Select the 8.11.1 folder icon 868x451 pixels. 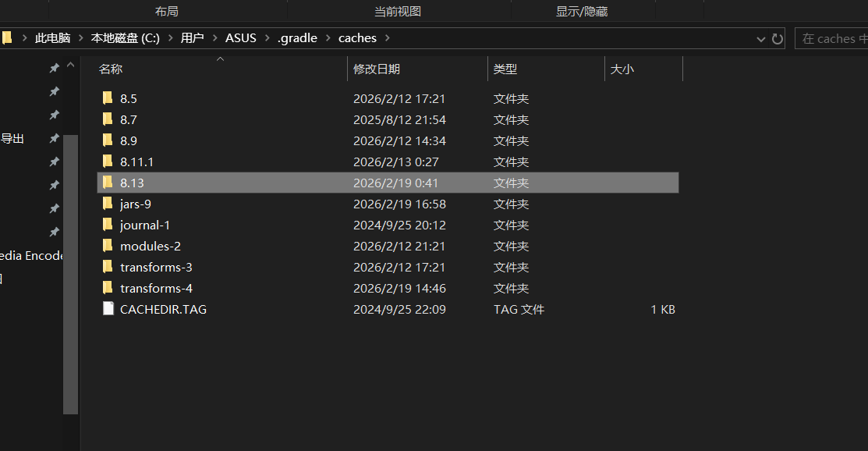[x=108, y=162]
